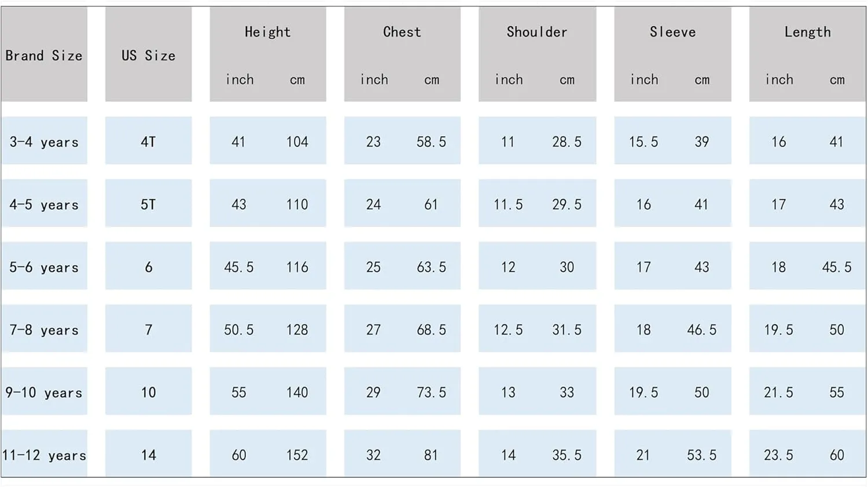Select the Height column header

pyautogui.click(x=267, y=32)
